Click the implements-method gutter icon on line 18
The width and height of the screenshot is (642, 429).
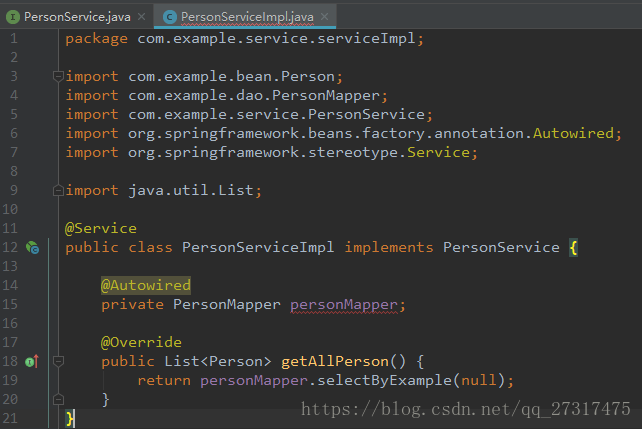[32, 361]
